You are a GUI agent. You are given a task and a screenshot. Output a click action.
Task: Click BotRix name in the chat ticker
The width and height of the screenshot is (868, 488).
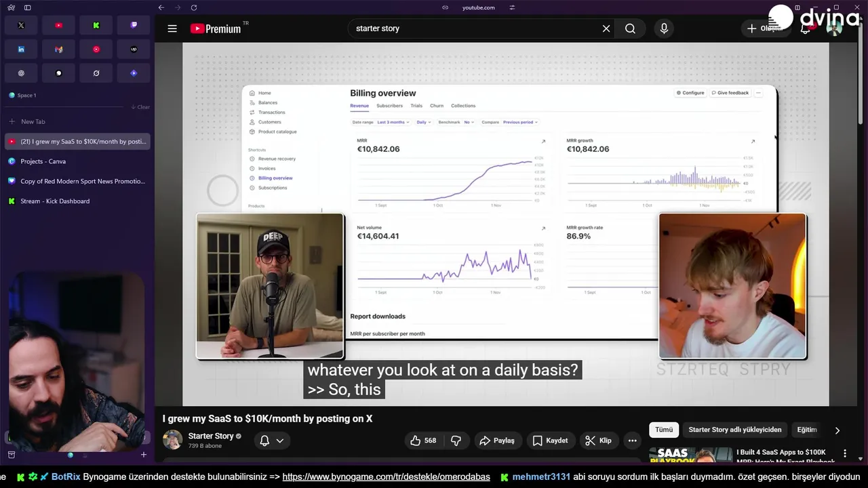[x=66, y=477]
